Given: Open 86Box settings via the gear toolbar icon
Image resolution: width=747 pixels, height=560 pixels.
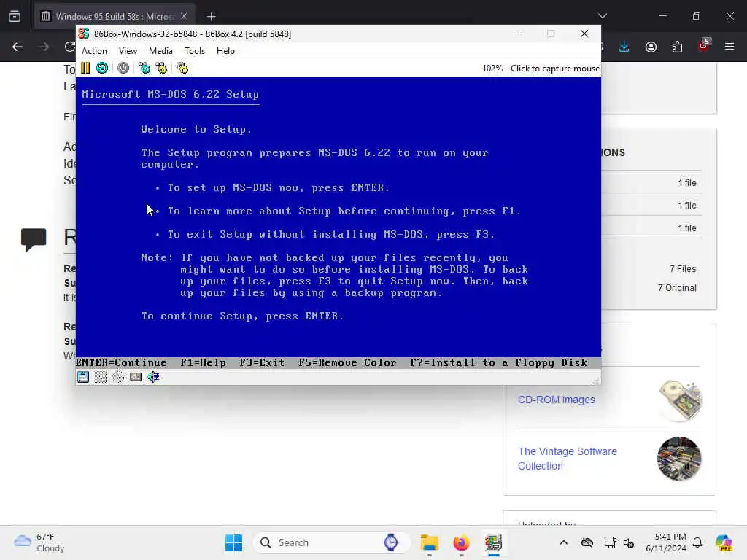Looking at the screenshot, I should pyautogui.click(x=182, y=68).
